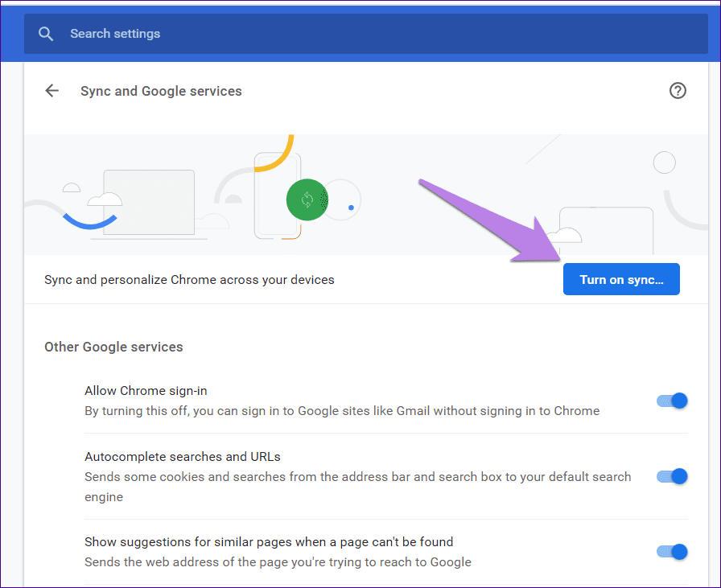Click the green sync circle illustration
This screenshot has height=588, width=721.
tap(307, 199)
